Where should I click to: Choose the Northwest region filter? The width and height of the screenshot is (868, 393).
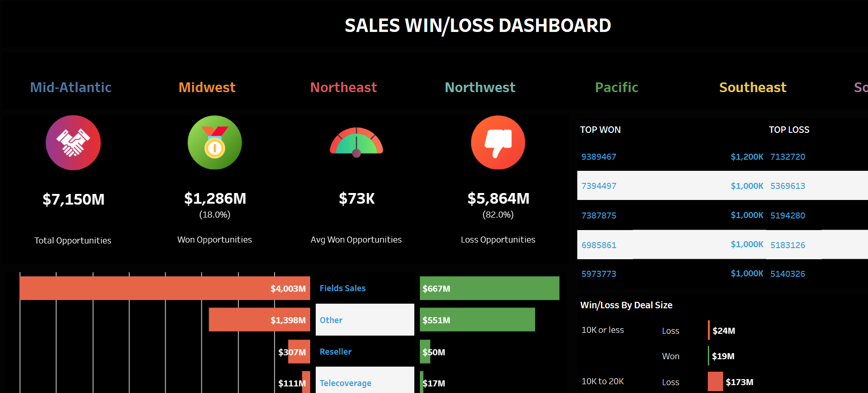tap(480, 87)
